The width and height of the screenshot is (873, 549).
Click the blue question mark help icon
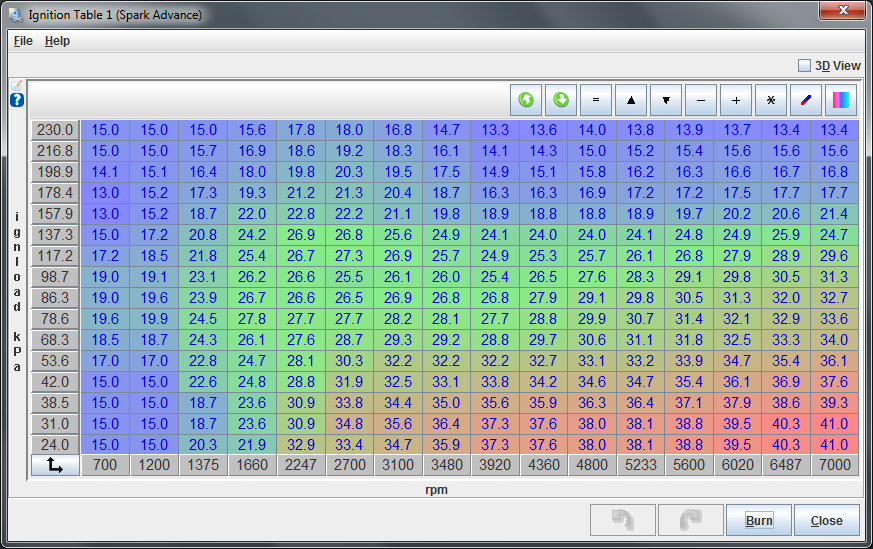[17, 100]
